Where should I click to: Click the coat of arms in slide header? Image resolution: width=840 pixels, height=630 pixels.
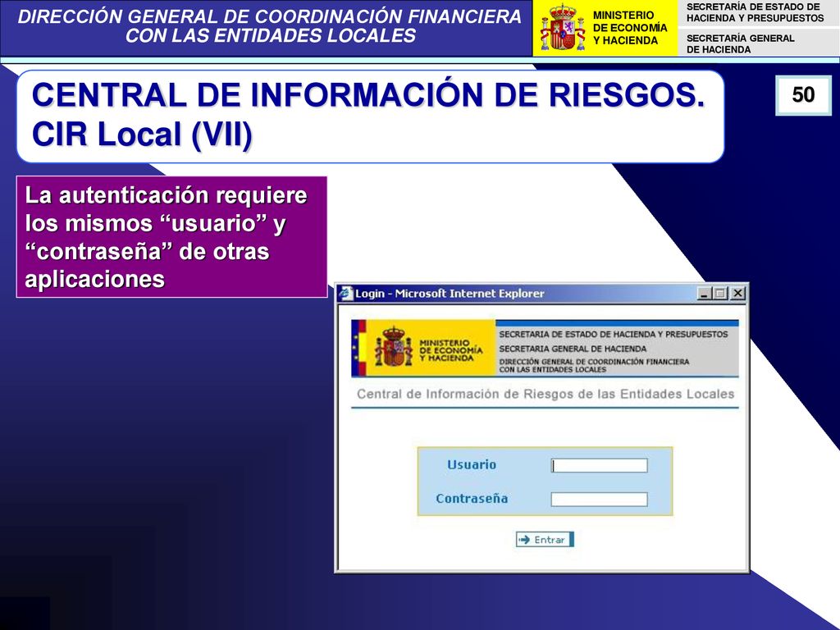point(562,28)
